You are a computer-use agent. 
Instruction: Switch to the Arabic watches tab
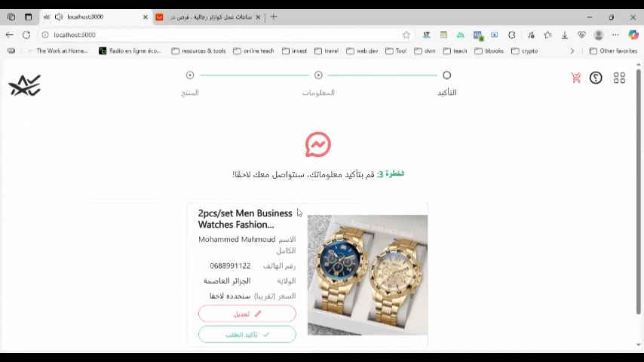click(208, 17)
